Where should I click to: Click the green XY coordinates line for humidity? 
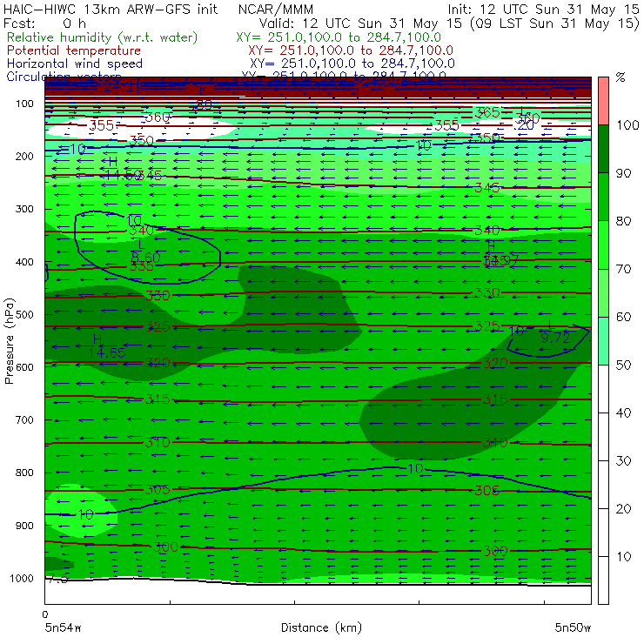[339, 37]
